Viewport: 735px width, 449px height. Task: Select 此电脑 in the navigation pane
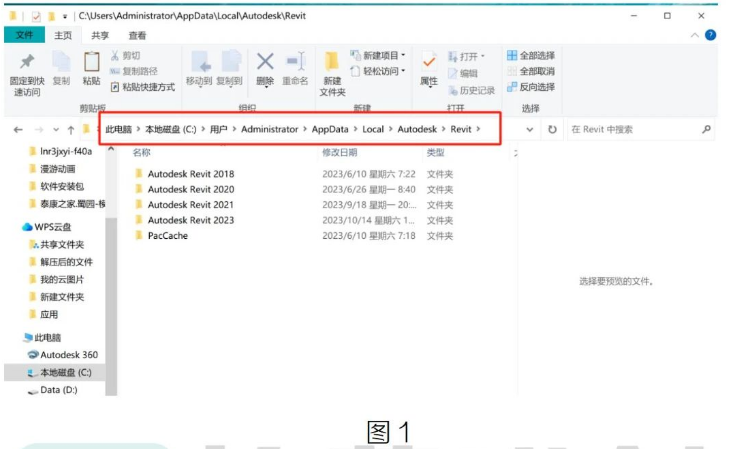[x=42, y=337]
